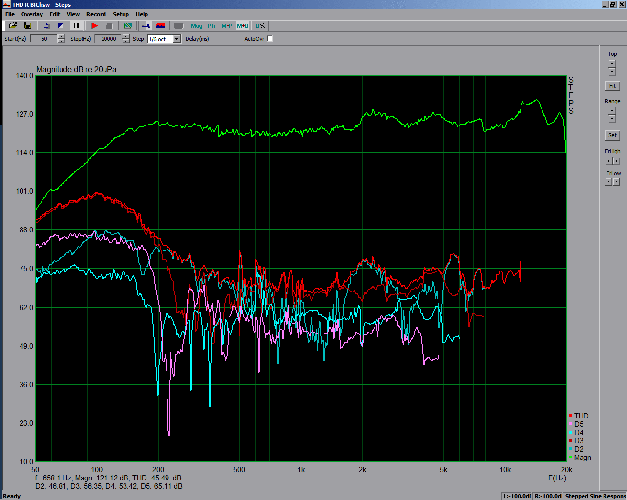Open the Step resolution dropdown
The width and height of the screenshot is (627, 500).
[x=176, y=39]
